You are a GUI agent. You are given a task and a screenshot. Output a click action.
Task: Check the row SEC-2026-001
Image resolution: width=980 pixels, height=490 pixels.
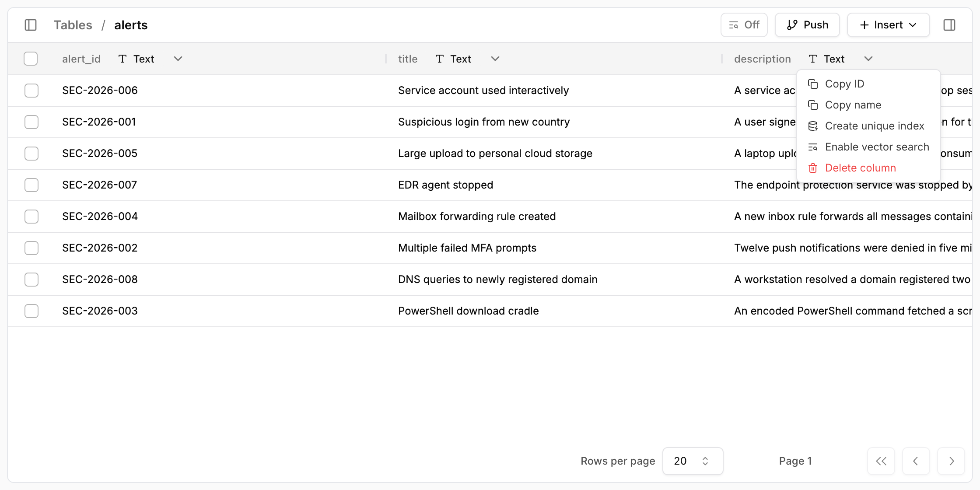coord(31,122)
